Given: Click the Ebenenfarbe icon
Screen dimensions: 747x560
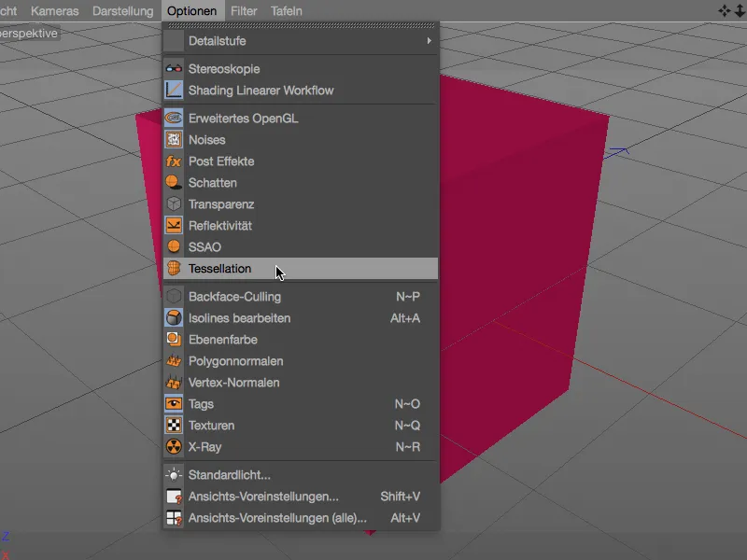Looking at the screenshot, I should click(x=174, y=339).
